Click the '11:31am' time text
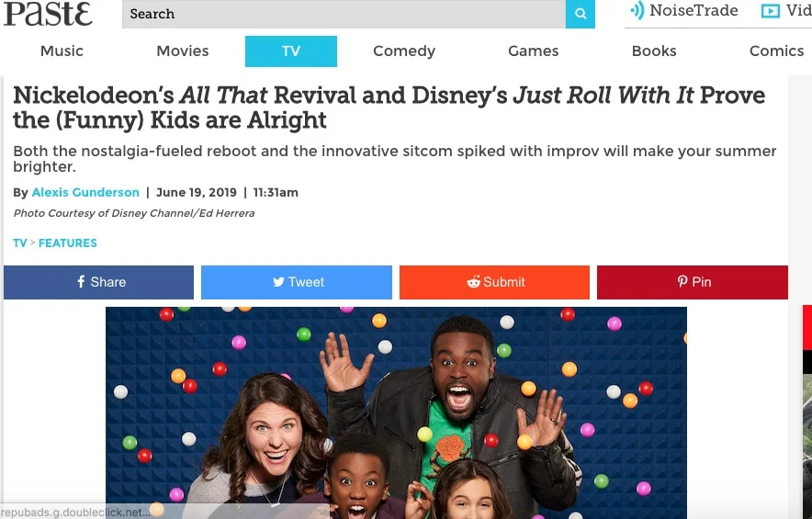812x519 pixels. (x=276, y=192)
